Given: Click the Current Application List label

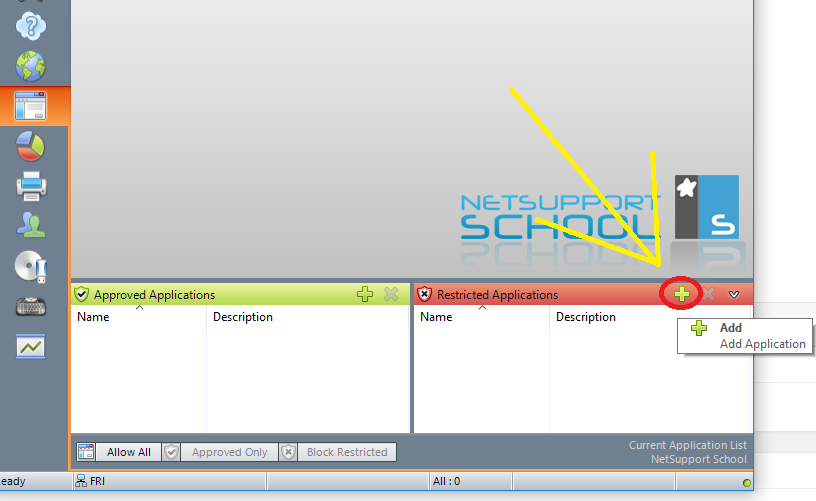Looking at the screenshot, I should point(687,445).
